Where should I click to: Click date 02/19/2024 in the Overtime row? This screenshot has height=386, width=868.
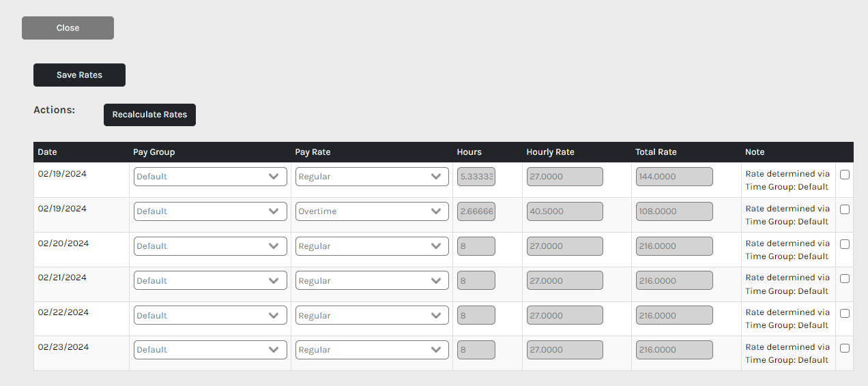pyautogui.click(x=62, y=209)
